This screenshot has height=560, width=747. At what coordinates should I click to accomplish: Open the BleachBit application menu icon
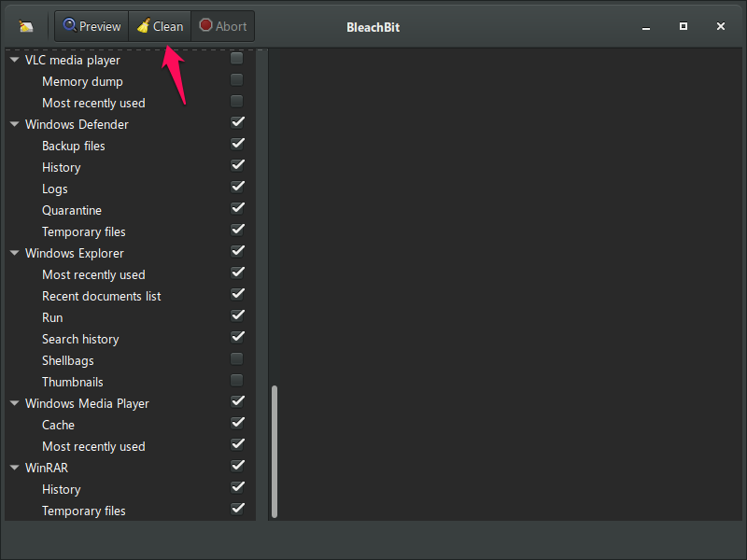(x=26, y=26)
